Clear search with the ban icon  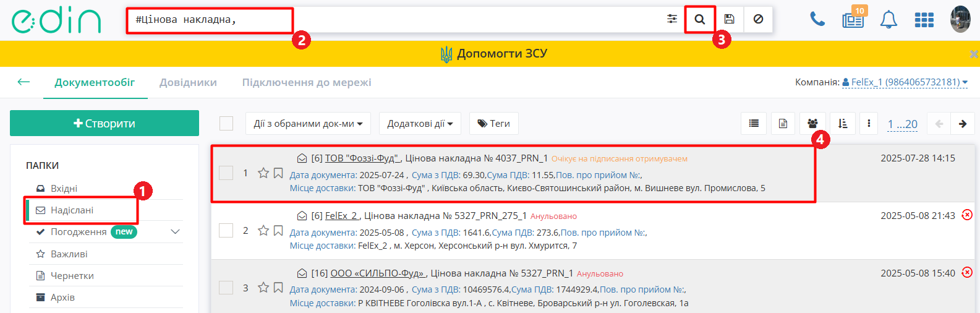(x=758, y=19)
